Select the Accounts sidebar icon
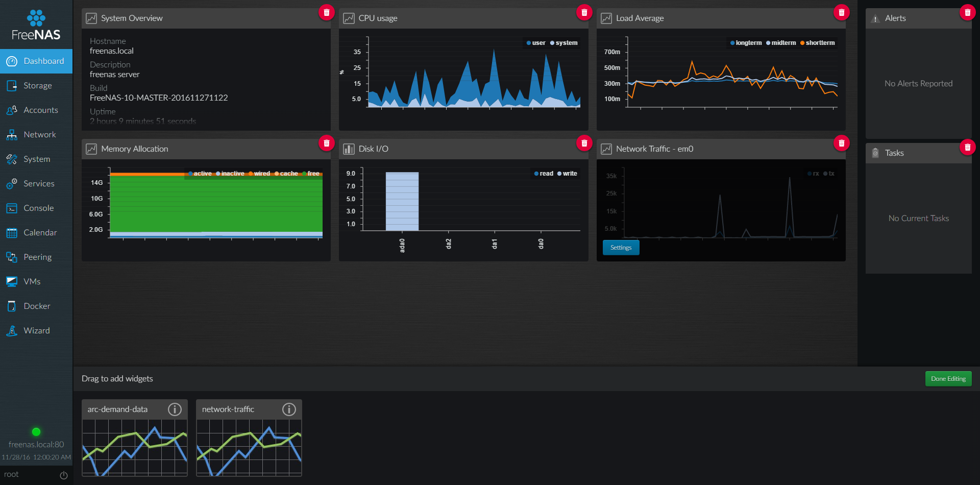The width and height of the screenshot is (980, 485). 36,110
